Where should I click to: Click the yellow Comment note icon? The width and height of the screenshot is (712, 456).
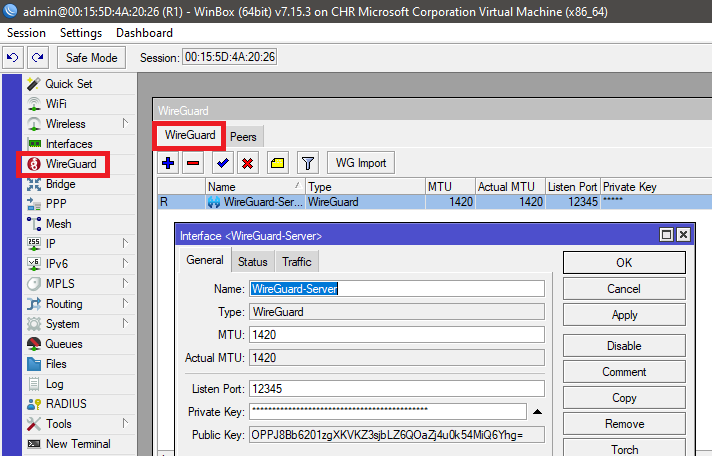tap(277, 163)
